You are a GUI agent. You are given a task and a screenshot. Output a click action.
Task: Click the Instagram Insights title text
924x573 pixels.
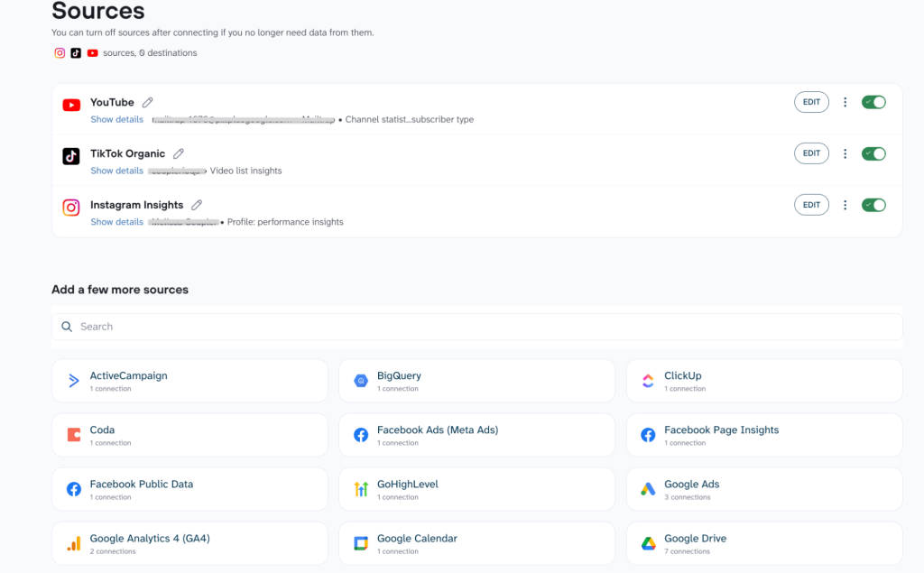(137, 205)
